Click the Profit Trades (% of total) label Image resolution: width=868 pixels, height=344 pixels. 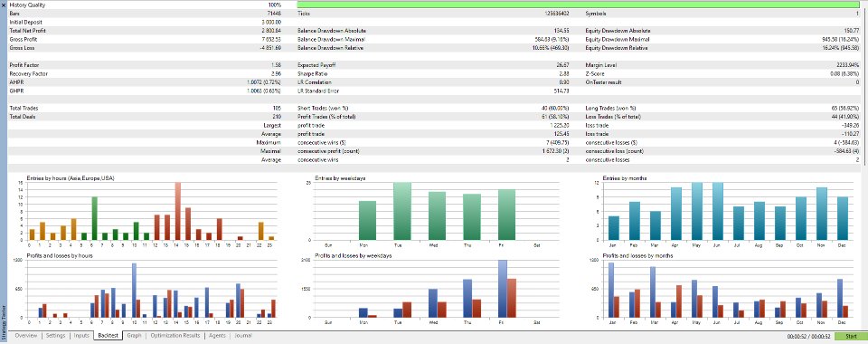(326, 117)
